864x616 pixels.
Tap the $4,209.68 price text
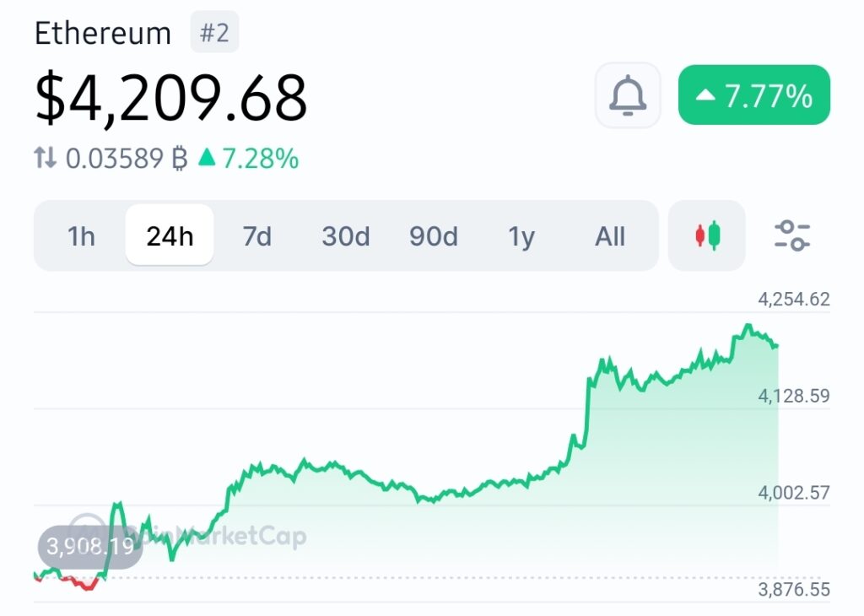170,97
